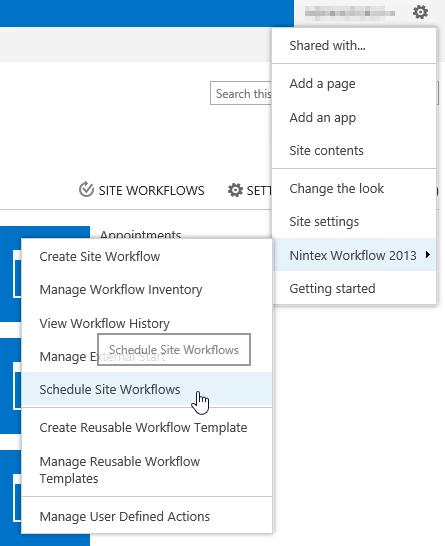Click the Site Workflows checkmark icon

(86, 189)
